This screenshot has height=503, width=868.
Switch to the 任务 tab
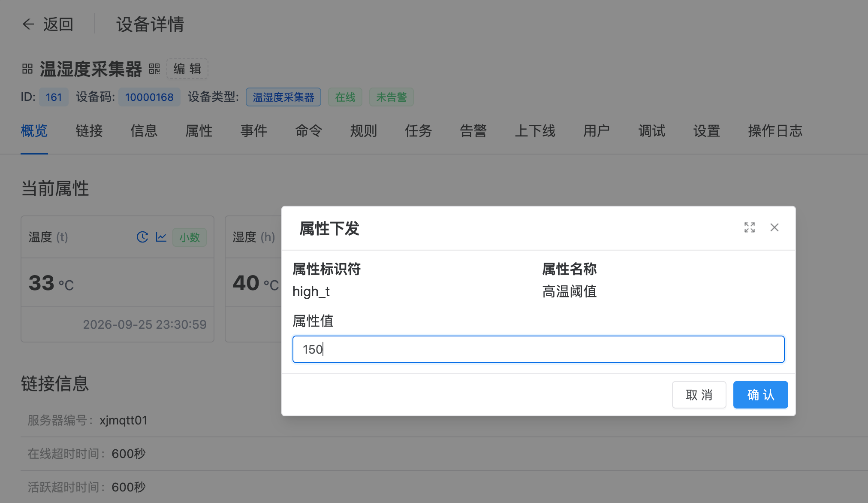[x=419, y=130]
